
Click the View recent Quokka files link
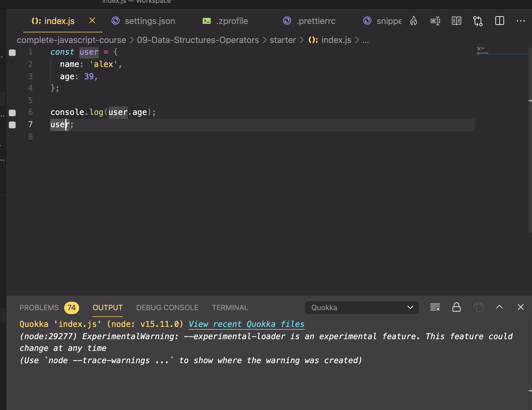246,324
